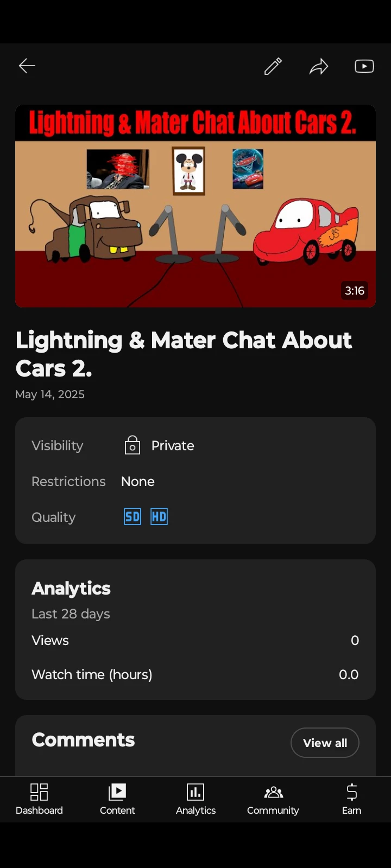Open the Dashboard tab
This screenshot has width=391, height=868.
(39, 800)
